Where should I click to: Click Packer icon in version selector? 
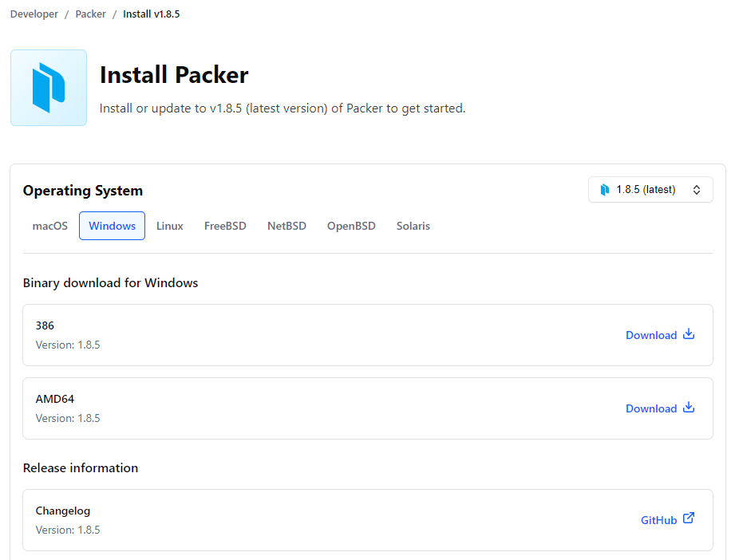pos(605,189)
